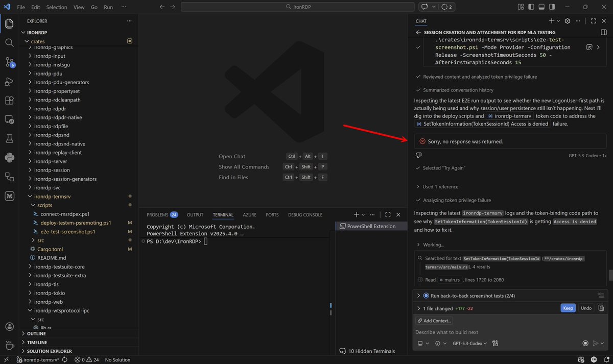Open the Run and Debug view
This screenshot has width=613, height=364.
[x=9, y=81]
